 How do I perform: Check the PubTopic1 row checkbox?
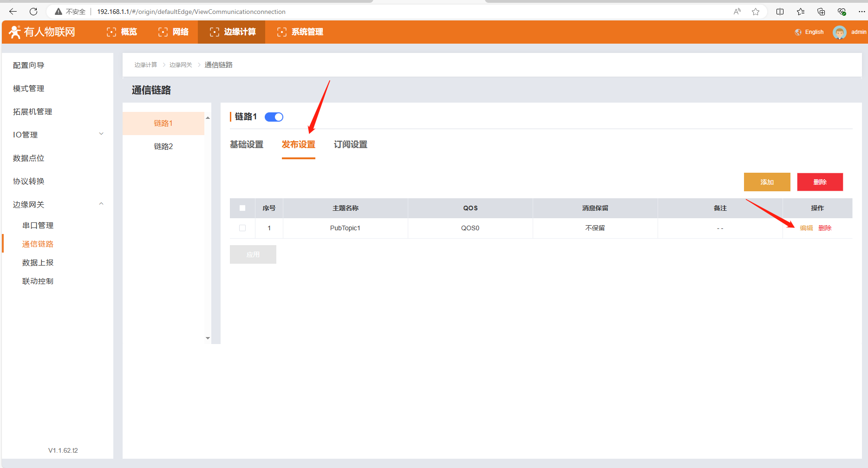coord(242,228)
